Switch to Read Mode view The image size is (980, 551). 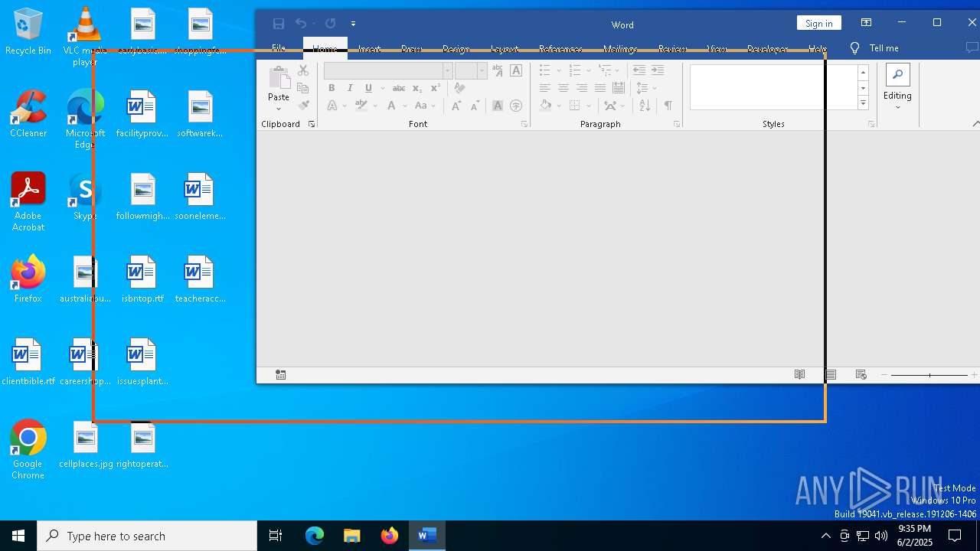click(799, 374)
